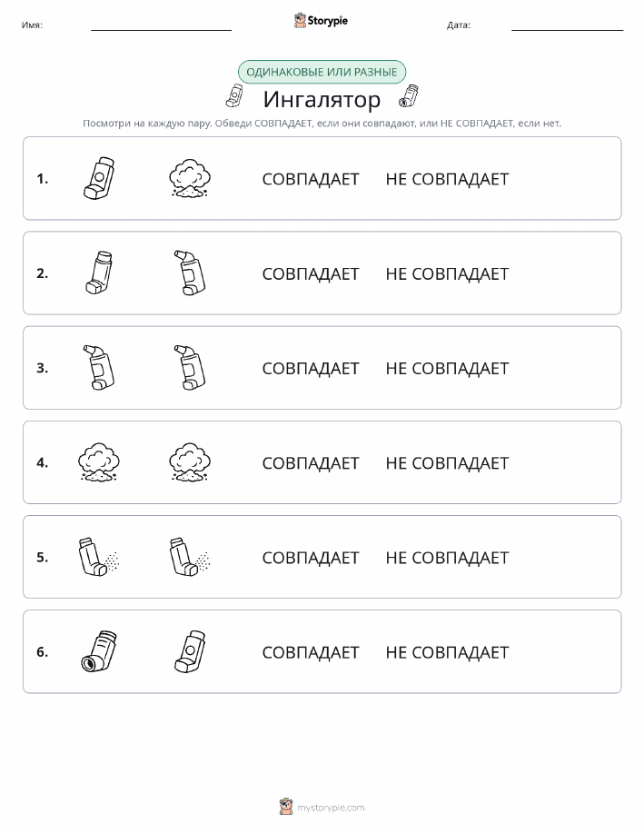Click the inhaler icon left of the Ингалятор title

234,95
